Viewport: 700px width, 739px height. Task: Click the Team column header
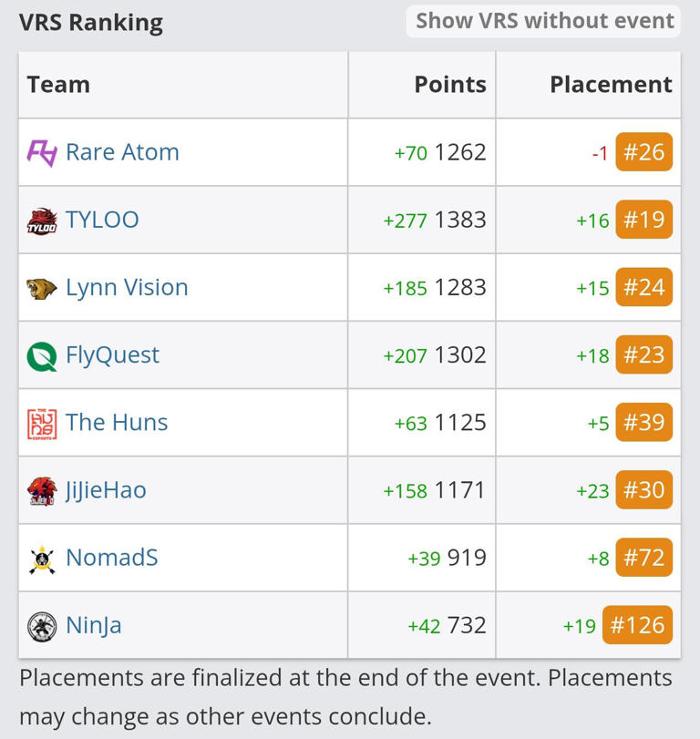58,84
